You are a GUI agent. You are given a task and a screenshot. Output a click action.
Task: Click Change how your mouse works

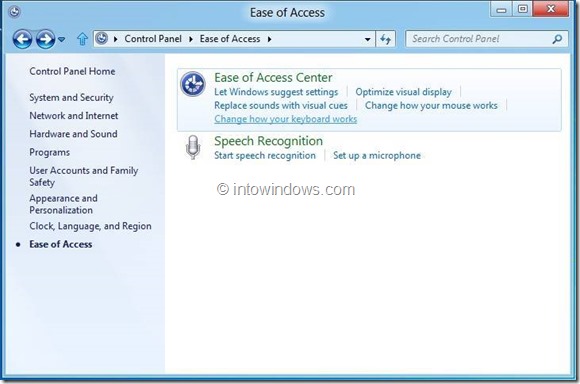click(431, 105)
